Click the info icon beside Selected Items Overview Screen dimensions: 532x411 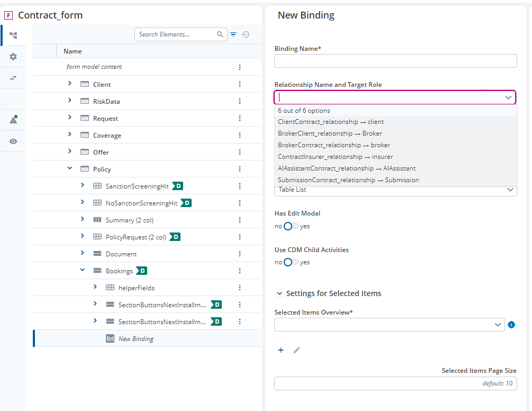point(511,325)
